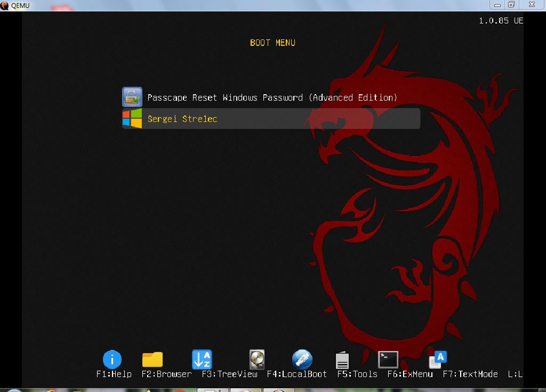Close the QEMU window

(x=532, y=4)
